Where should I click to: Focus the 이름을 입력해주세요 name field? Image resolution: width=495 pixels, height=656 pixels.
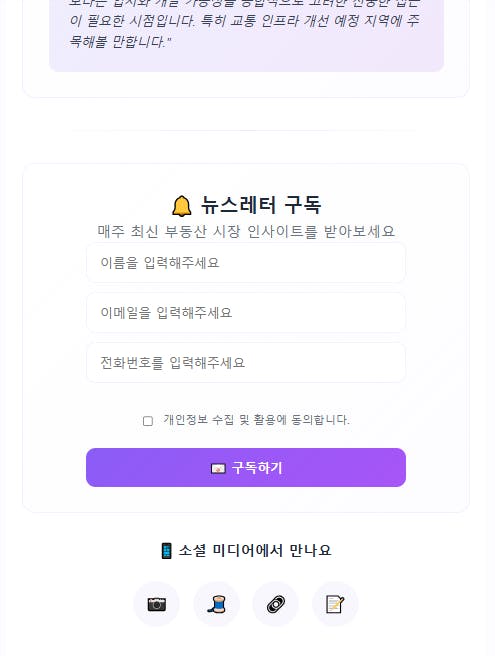(x=246, y=263)
